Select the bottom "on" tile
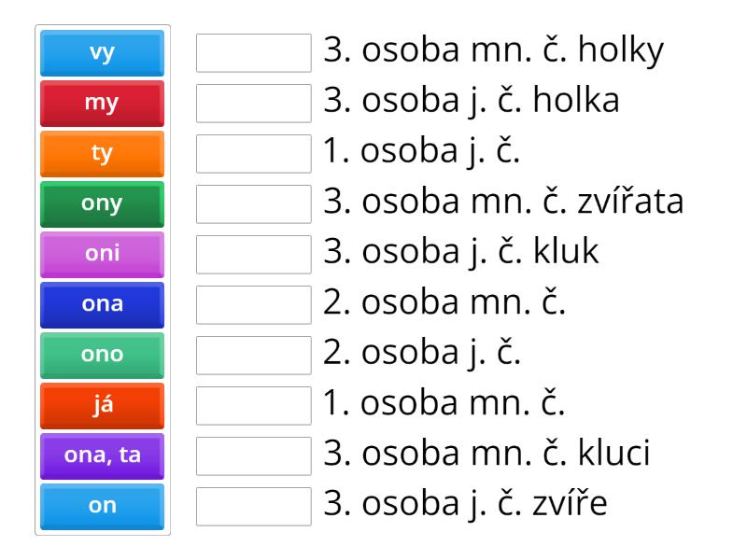 pos(101,505)
